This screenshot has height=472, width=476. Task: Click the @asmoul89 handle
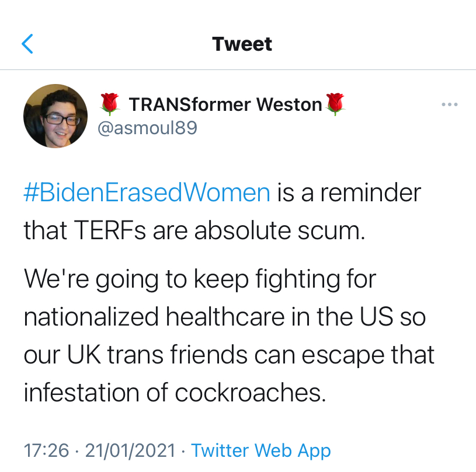click(x=147, y=128)
